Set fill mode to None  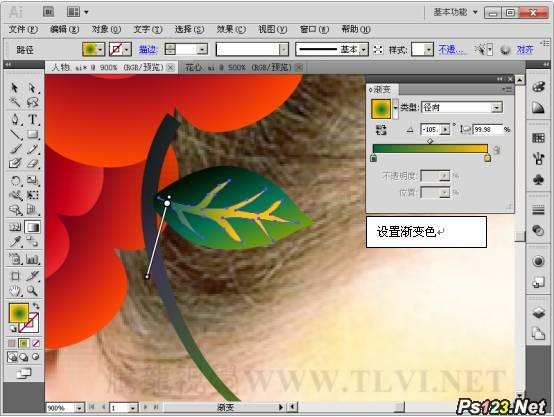(x=36, y=343)
